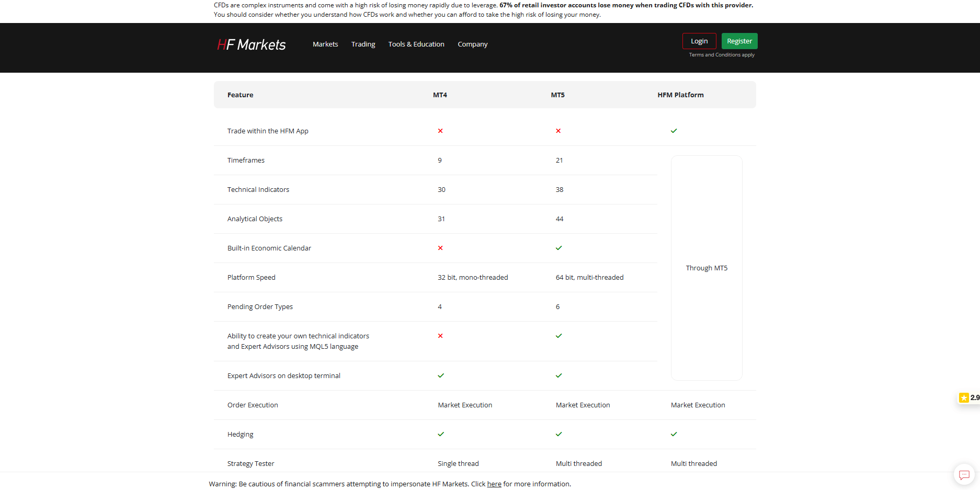
Task: Open the live chat bubble icon
Action: point(964,475)
